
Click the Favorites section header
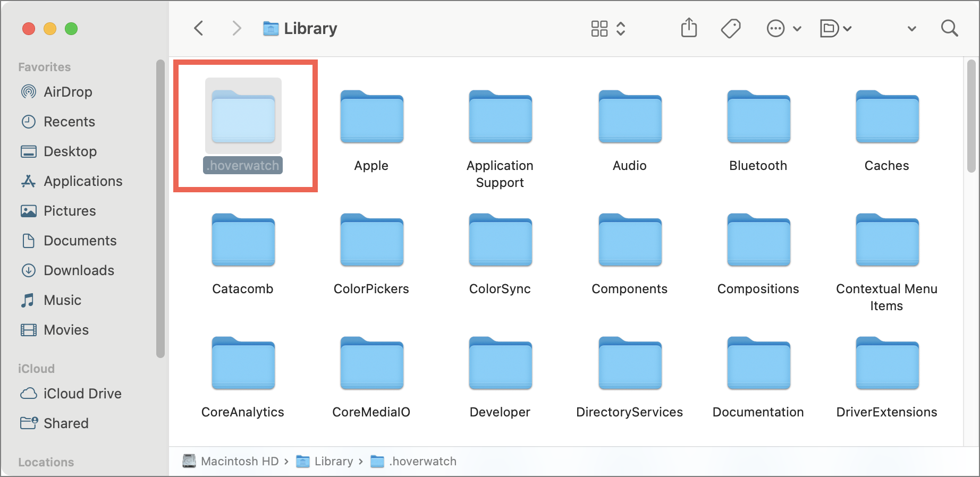coord(45,67)
